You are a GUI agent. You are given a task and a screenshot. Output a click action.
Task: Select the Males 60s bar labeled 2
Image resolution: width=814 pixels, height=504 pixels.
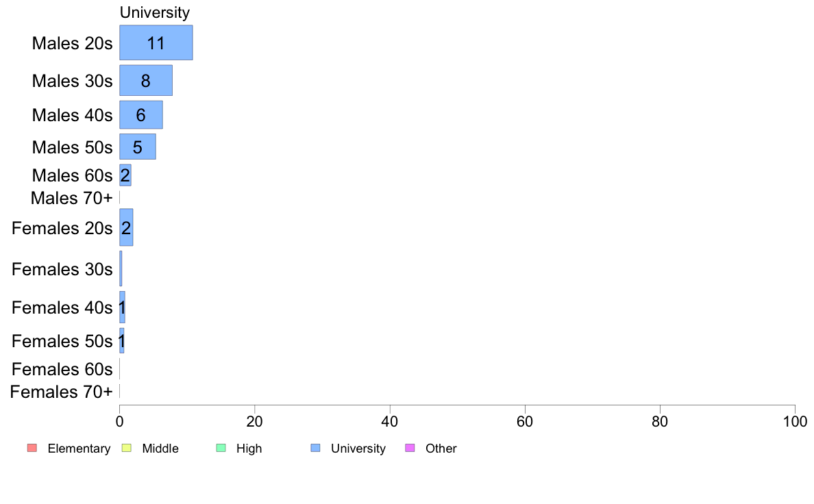click(125, 175)
